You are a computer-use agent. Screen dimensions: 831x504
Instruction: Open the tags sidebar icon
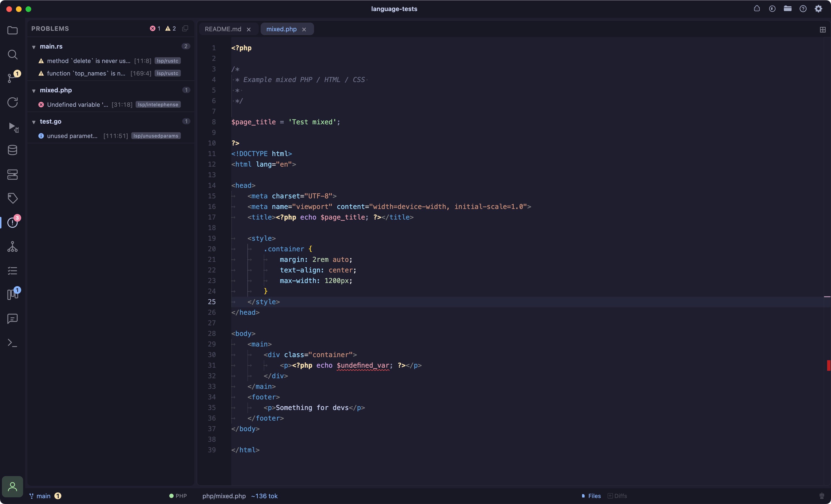point(13,198)
